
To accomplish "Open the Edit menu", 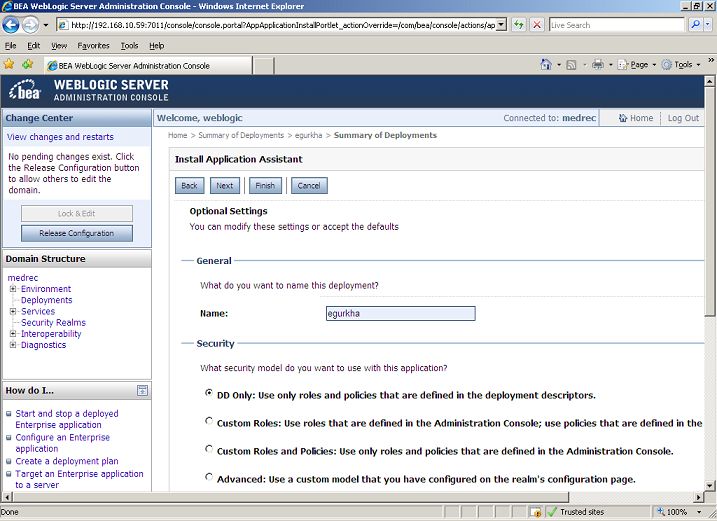I will tap(33, 46).
